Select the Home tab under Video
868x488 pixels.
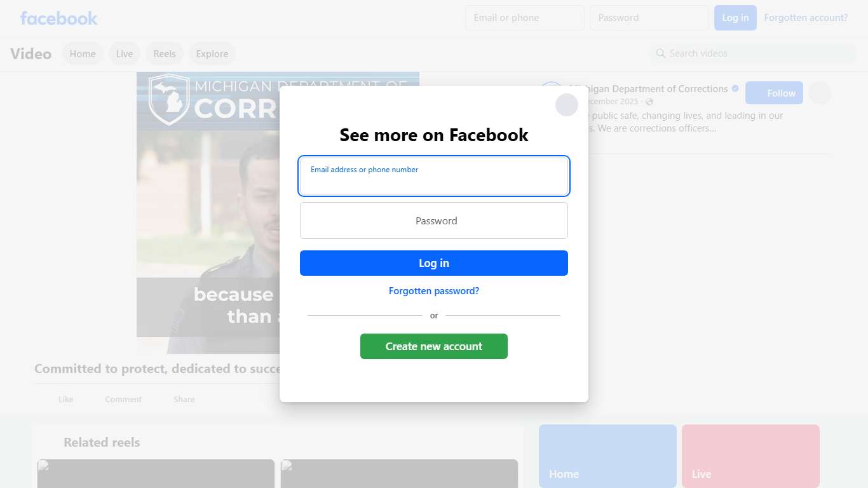[x=83, y=54]
